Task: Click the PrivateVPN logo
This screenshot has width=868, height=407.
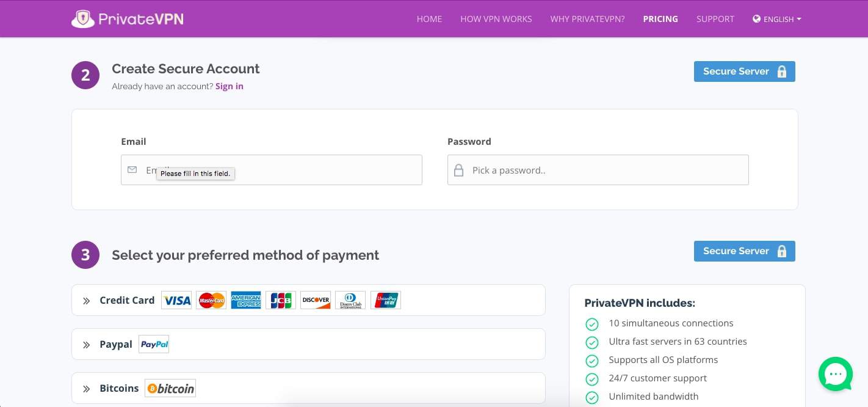Action: tap(128, 19)
